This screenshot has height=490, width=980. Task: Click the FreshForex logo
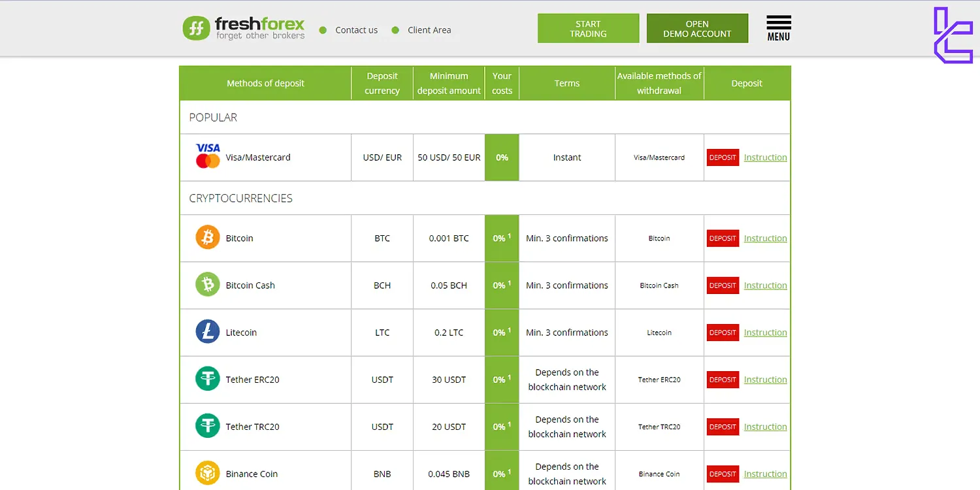(x=244, y=29)
